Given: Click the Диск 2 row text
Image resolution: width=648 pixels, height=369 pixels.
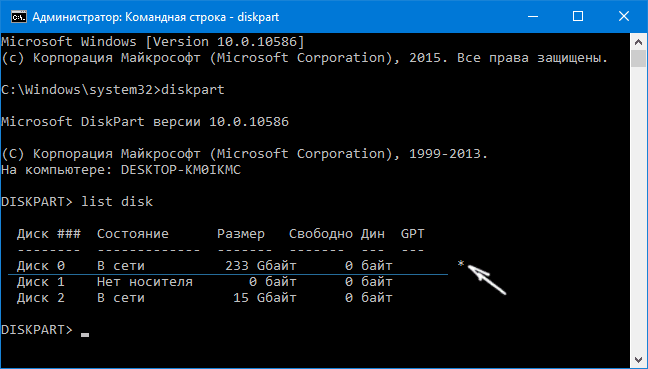Looking at the screenshot, I should point(205,298).
